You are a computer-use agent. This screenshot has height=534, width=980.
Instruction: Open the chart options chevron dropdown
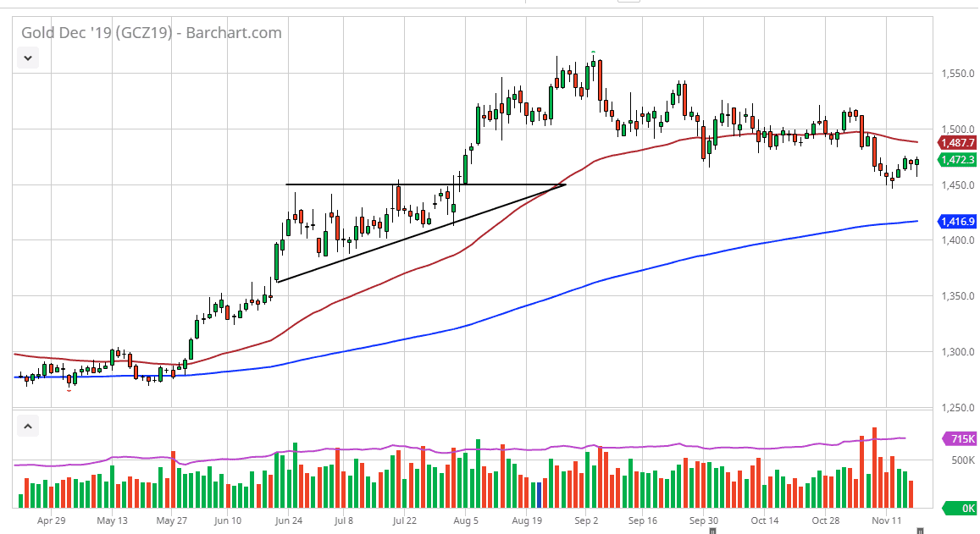[28, 58]
